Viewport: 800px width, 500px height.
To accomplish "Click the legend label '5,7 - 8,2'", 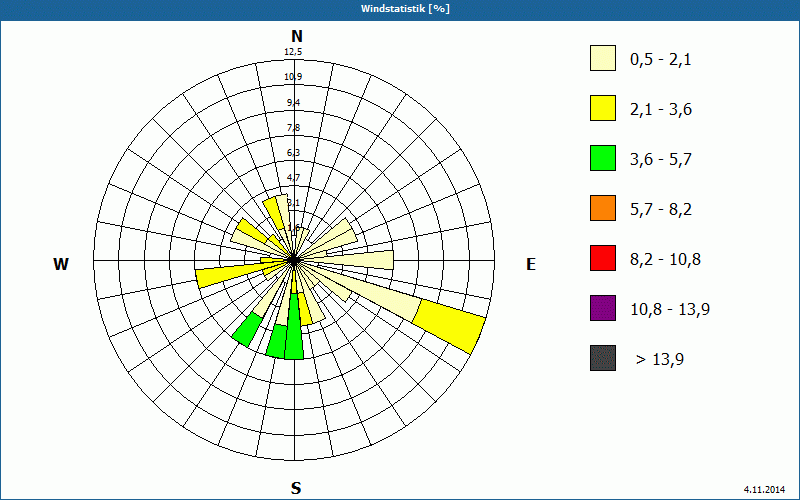I will click(x=661, y=210).
